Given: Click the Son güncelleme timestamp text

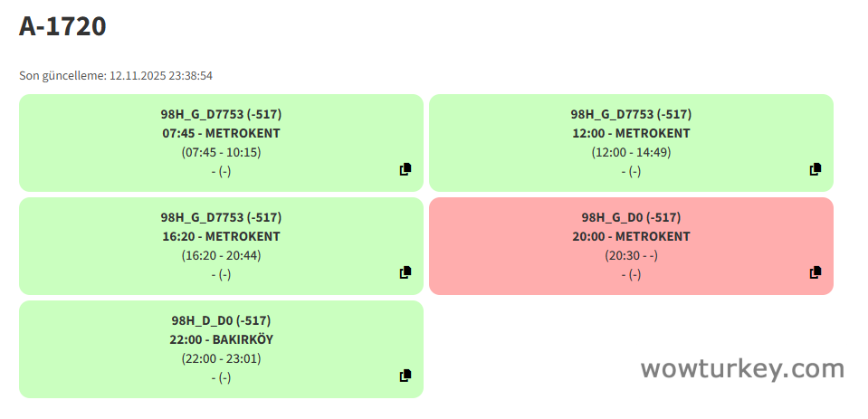Looking at the screenshot, I should 116,76.
